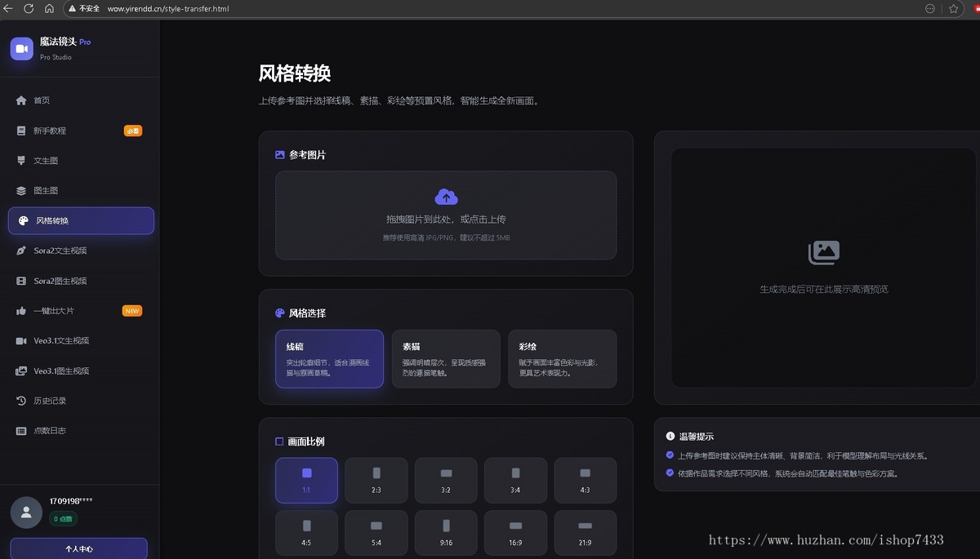
Task: Open Veo3.1文生视频 menu item
Action: 81,341
